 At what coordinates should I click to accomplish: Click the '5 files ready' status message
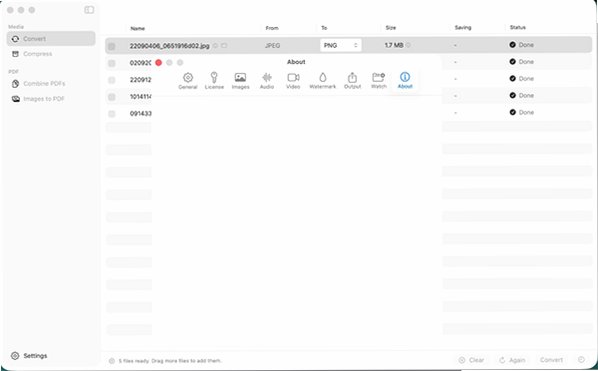coord(170,361)
